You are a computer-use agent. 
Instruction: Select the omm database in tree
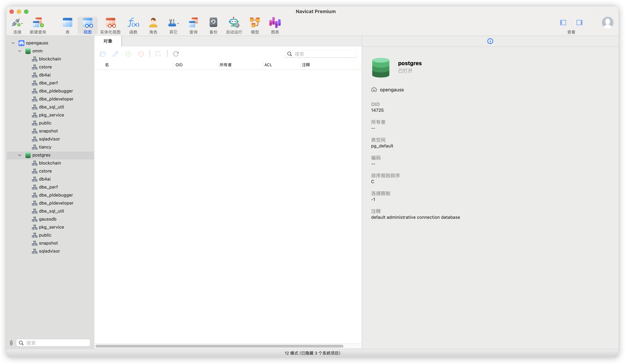[37, 51]
